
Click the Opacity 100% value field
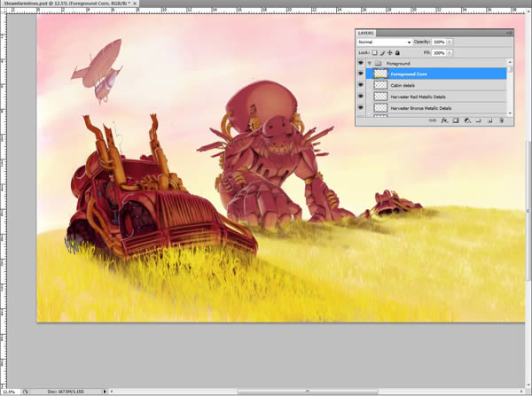[439, 42]
